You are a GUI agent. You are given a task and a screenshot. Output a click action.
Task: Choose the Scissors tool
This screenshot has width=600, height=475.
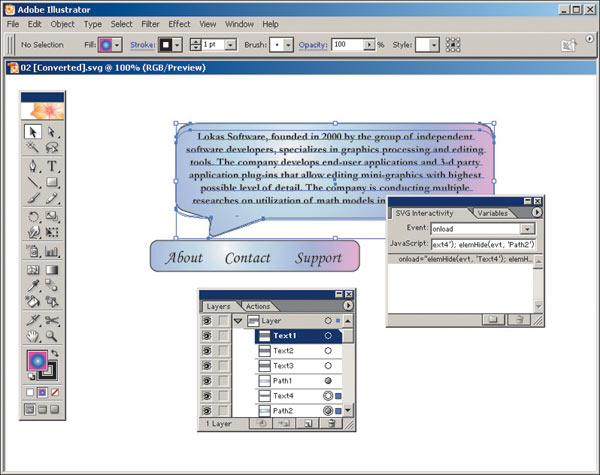[52, 320]
